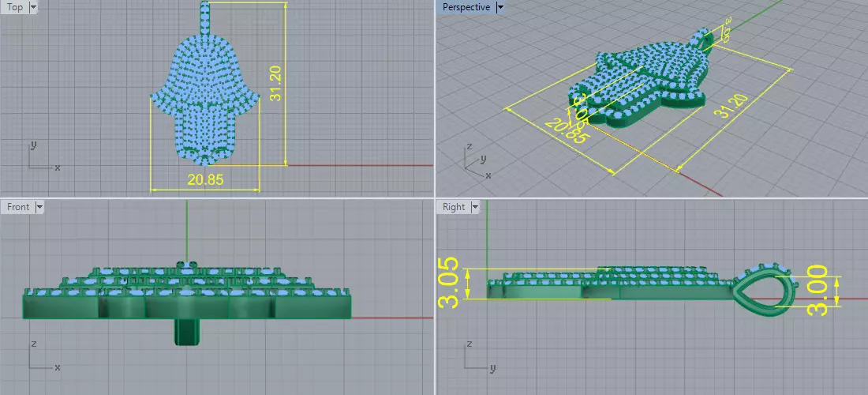Open the Perspective viewport dropdown arrow
This screenshot has height=395, width=868.
click(x=500, y=7)
